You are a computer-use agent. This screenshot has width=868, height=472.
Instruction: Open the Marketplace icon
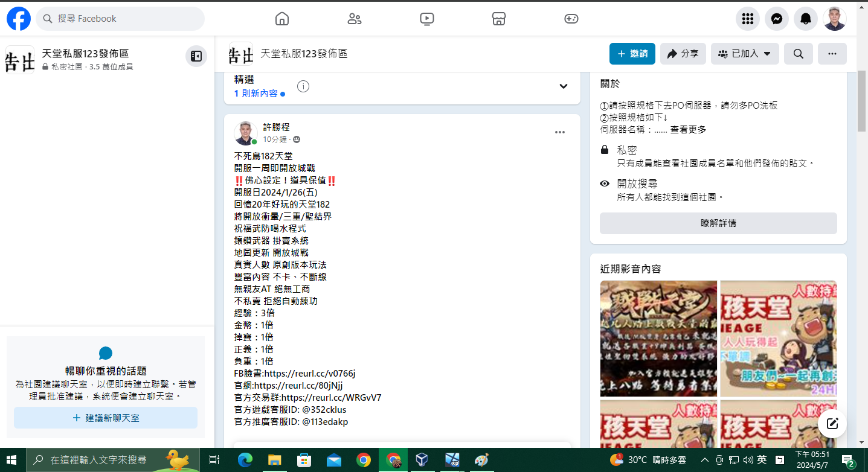point(499,19)
